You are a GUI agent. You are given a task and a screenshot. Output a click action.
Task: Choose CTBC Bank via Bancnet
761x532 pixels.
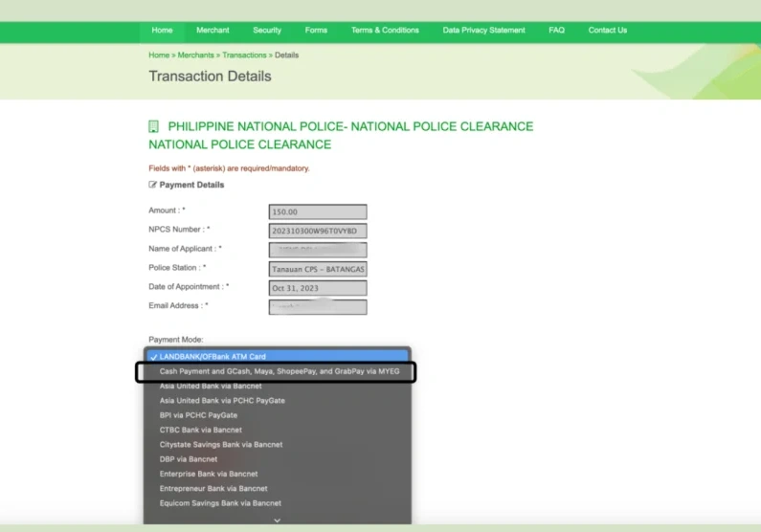point(278,430)
